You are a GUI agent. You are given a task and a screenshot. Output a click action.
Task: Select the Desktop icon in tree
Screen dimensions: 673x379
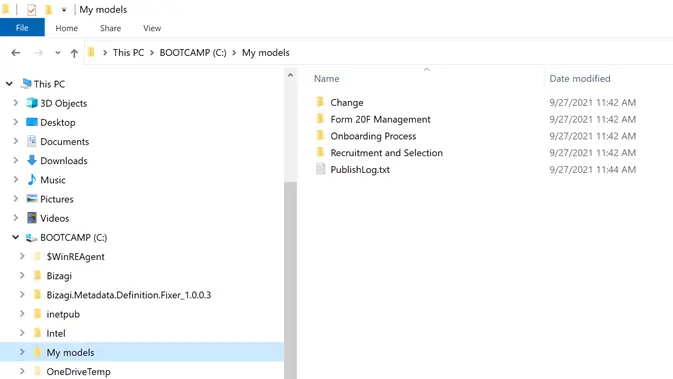[x=32, y=122]
